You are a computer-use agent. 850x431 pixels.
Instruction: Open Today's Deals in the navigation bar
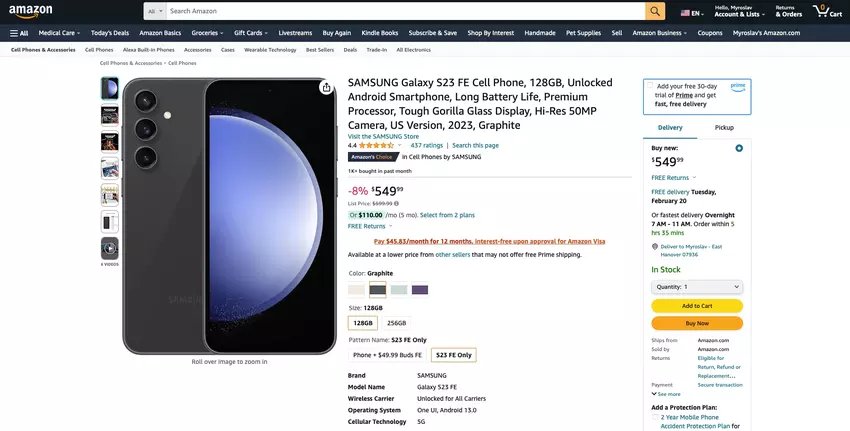(x=109, y=33)
